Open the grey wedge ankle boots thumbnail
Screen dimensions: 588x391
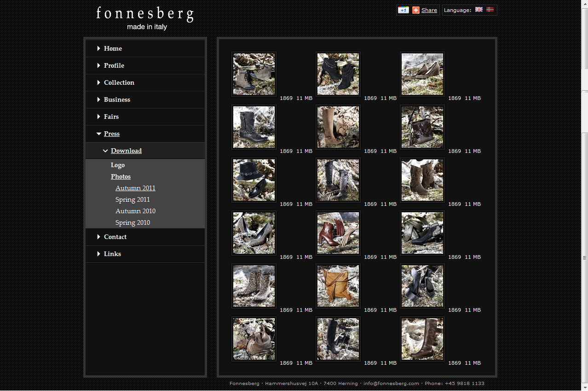(254, 74)
